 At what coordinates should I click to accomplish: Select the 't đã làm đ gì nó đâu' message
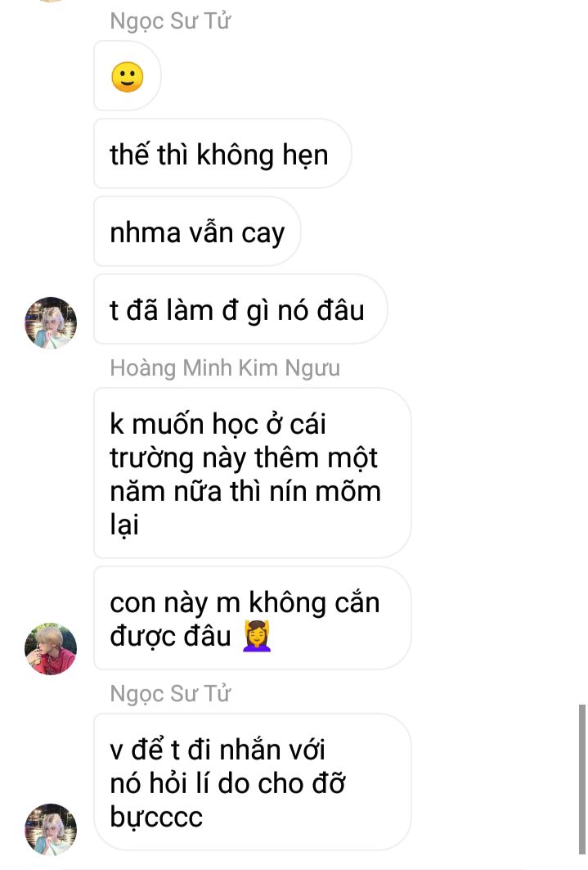click(240, 309)
